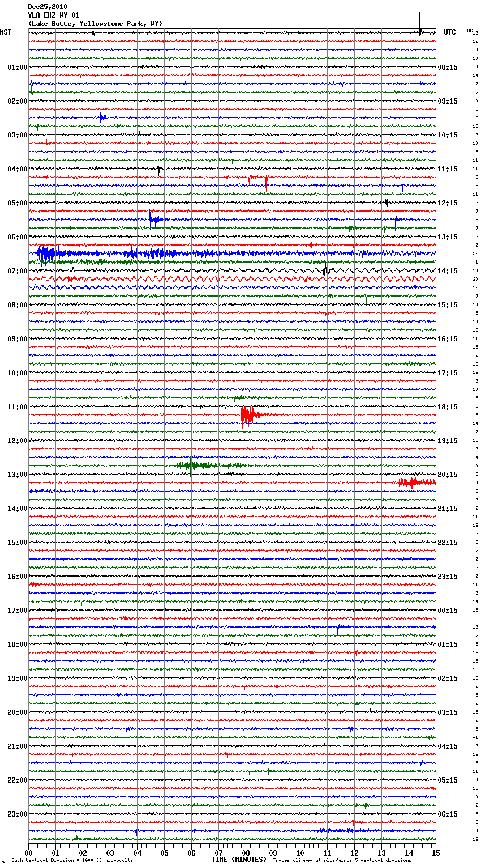Select the 05:00 MST time label

pyautogui.click(x=18, y=203)
